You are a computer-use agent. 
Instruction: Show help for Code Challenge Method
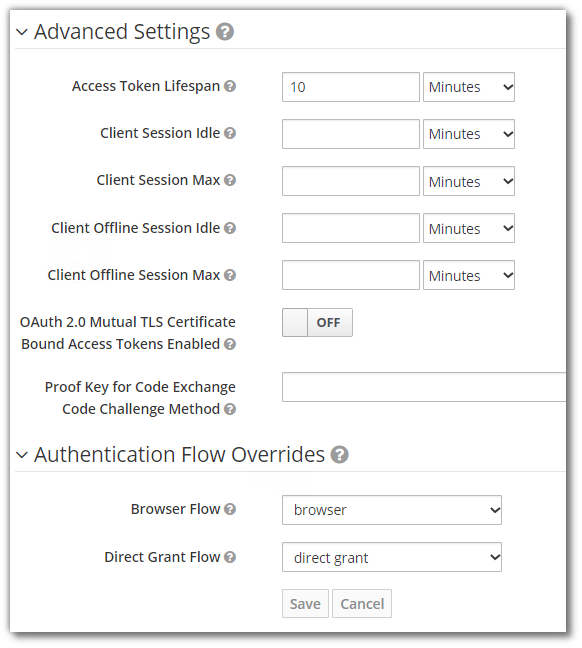(x=230, y=409)
